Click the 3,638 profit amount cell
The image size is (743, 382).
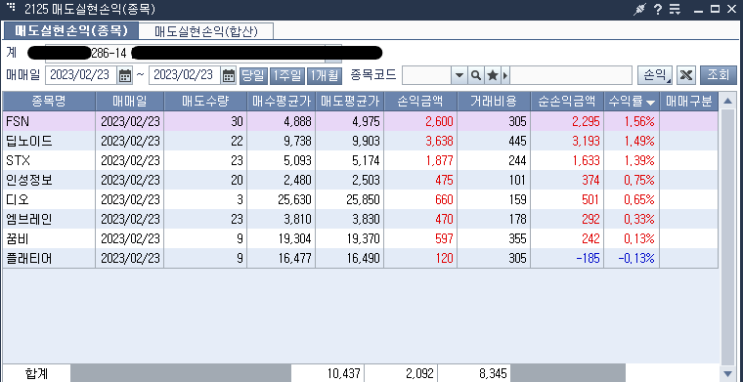click(420, 141)
